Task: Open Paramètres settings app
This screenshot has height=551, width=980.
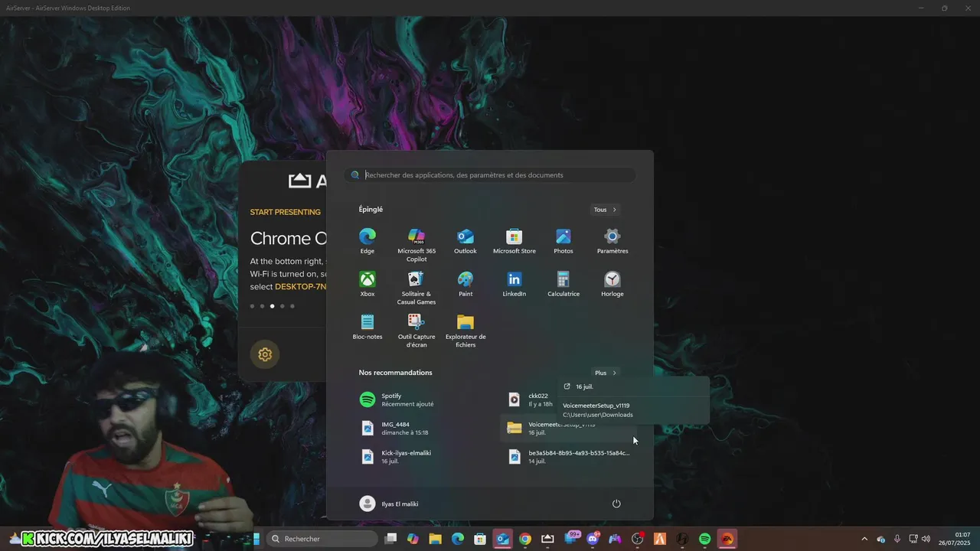Action: [612, 241]
